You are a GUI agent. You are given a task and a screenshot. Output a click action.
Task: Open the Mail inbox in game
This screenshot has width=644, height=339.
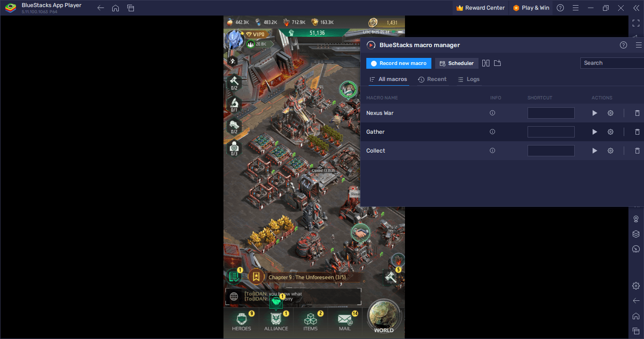point(345,322)
